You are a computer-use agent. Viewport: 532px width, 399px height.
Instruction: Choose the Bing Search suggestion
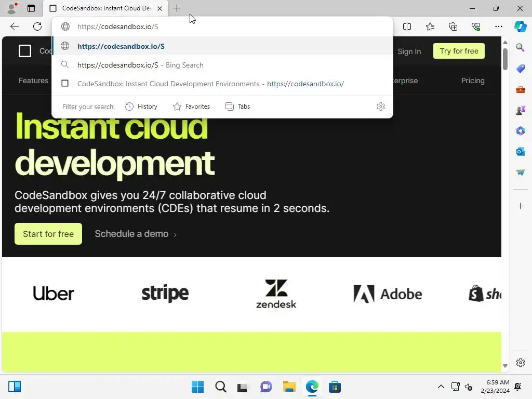point(222,65)
